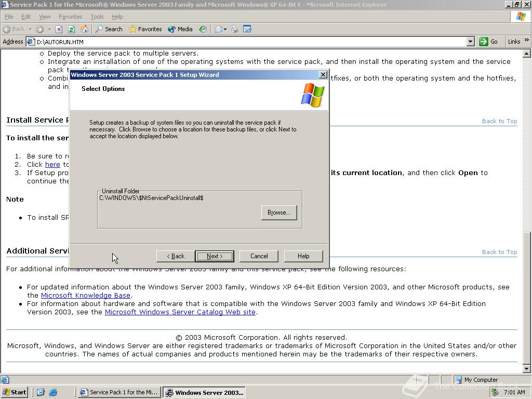Click the Go arrow button
This screenshot has height=399, width=532.
tap(488, 42)
